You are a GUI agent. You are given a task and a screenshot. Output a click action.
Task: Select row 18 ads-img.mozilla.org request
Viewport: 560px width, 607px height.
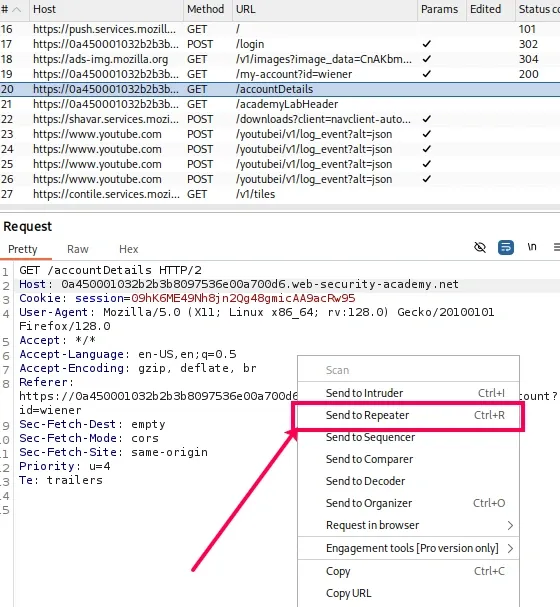coord(280,59)
